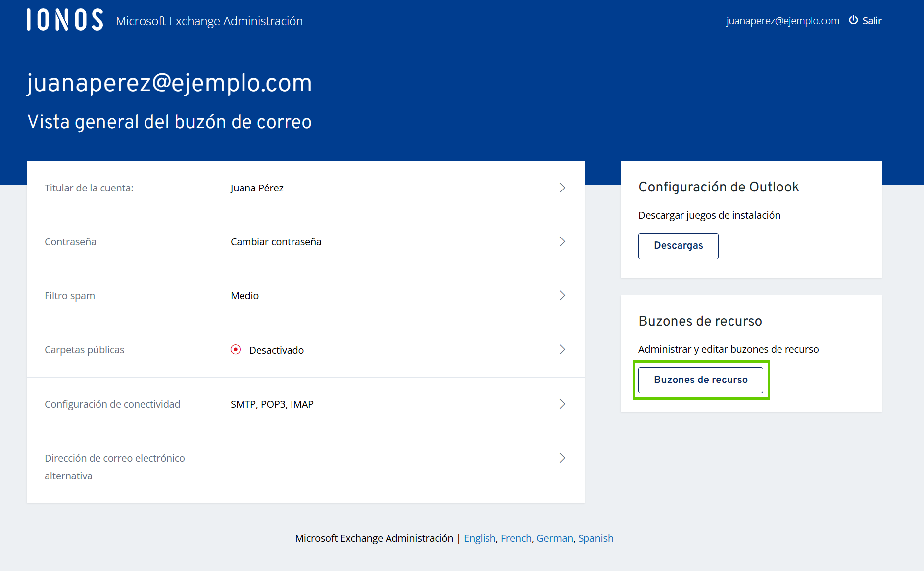
Task: Click the arrow icon for Carpetas públicas
Action: (562, 350)
